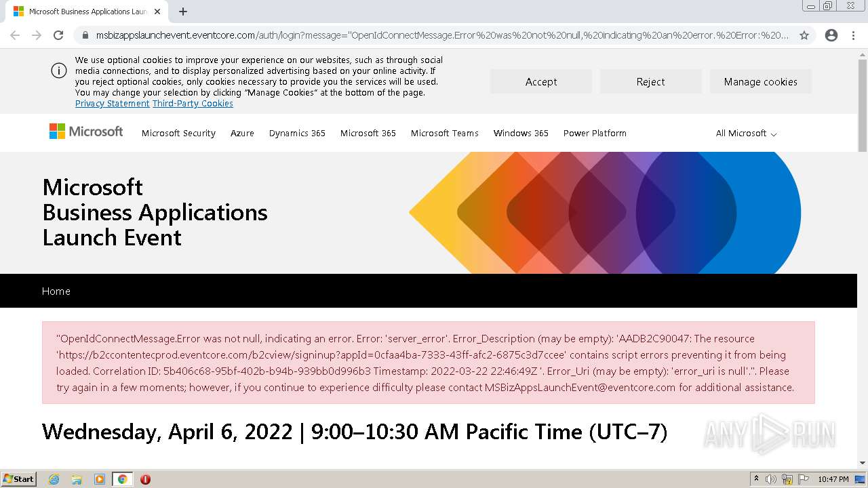Click the red stop icon in taskbar

coord(145,479)
